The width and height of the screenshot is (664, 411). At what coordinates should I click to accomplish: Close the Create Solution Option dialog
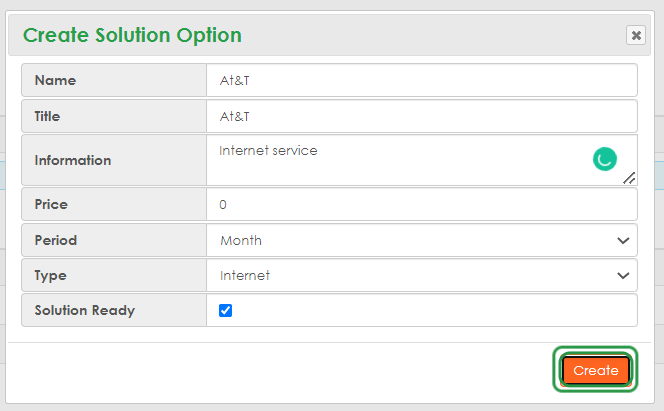point(636,35)
